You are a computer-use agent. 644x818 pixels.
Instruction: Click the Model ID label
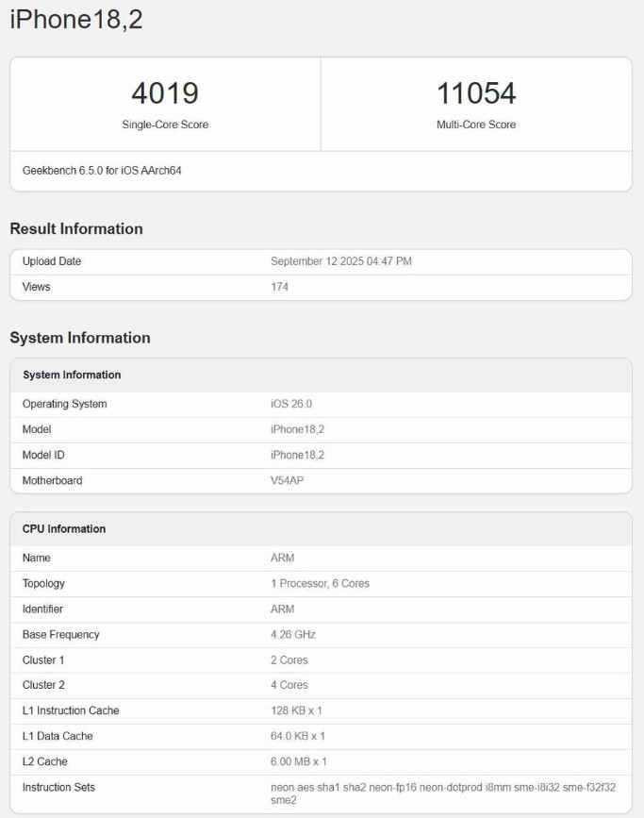43,455
